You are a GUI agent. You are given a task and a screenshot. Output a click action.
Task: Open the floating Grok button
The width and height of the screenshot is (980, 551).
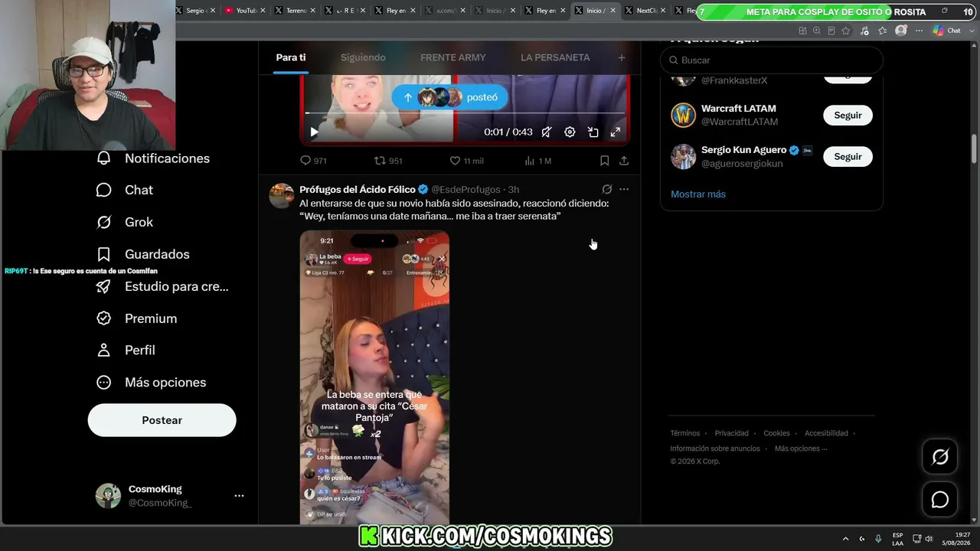(x=939, y=457)
